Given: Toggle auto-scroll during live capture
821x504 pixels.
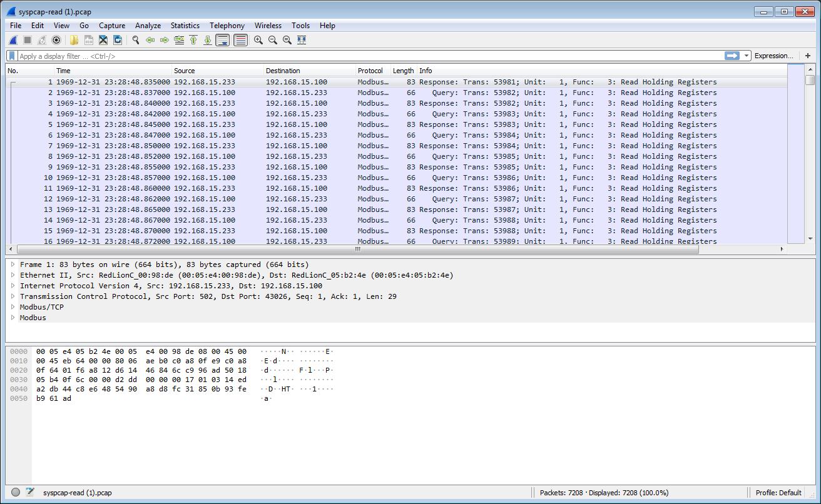Looking at the screenshot, I should (222, 40).
